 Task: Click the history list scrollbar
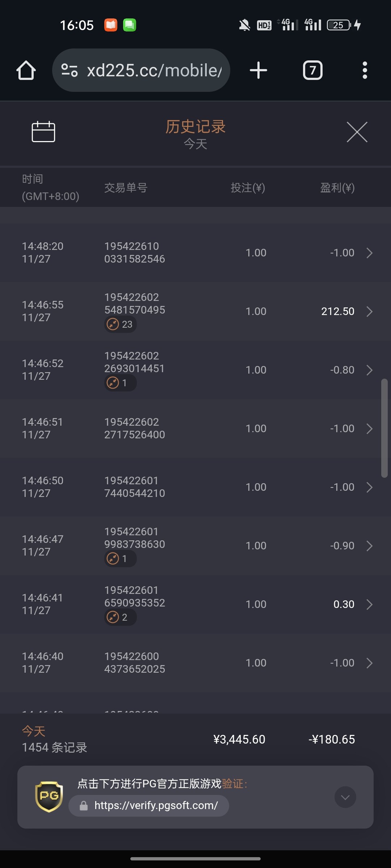click(384, 428)
